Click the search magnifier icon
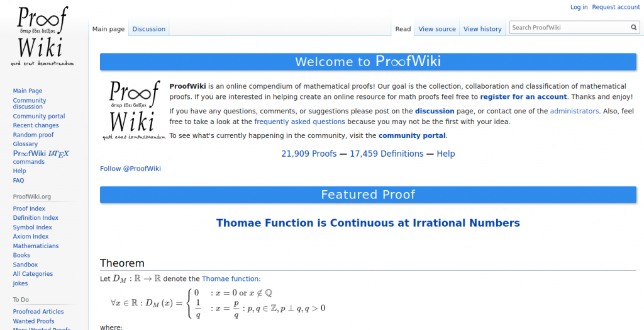Screen dimensions: 644x330 [634, 28]
